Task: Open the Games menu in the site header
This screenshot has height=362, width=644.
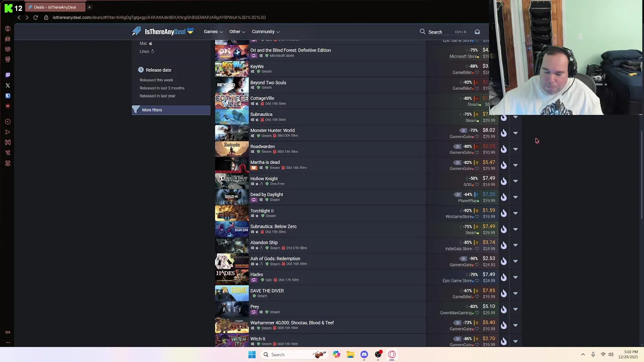Action: (x=213, y=32)
